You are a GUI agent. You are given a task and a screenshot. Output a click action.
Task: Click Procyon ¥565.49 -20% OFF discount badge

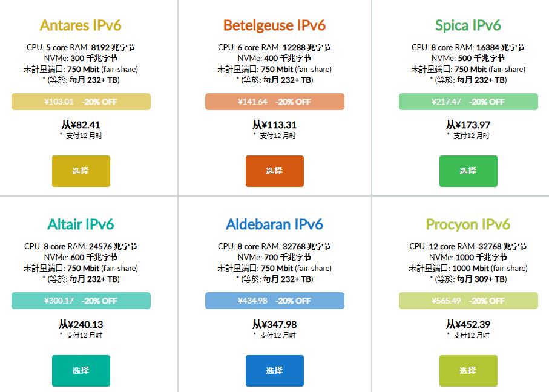pyautogui.click(x=468, y=301)
